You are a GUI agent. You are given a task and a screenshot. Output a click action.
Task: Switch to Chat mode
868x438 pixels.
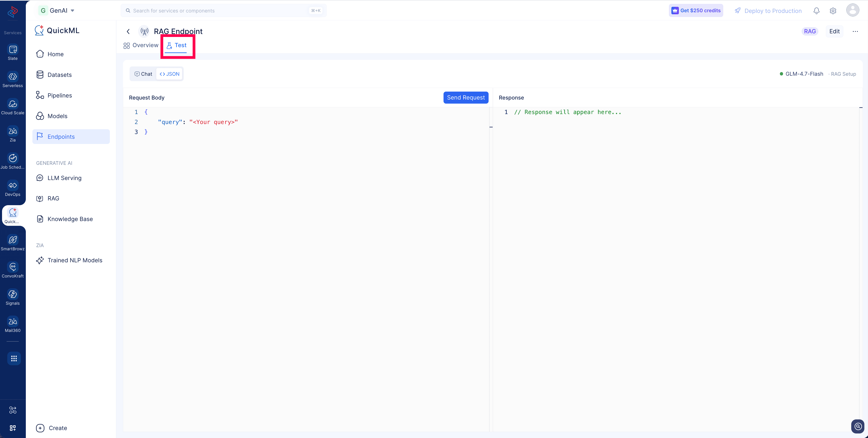(143, 74)
